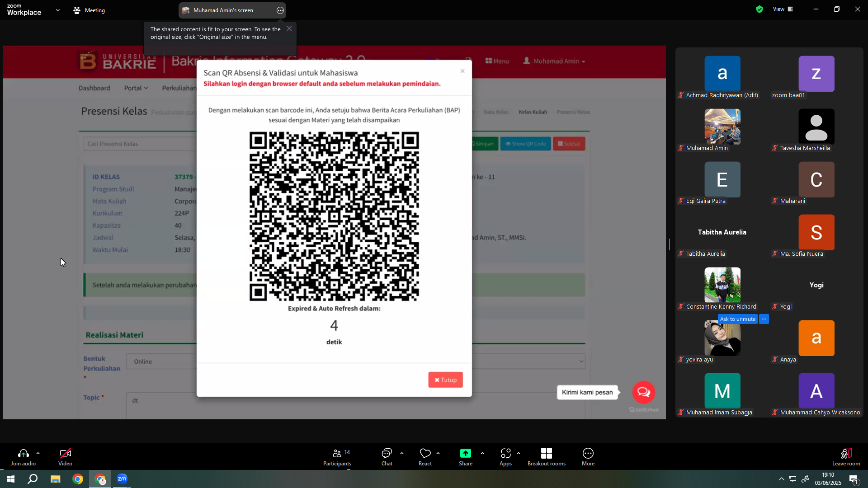The height and width of the screenshot is (488, 868).
Task: Click the green encryption shield icon
Action: click(759, 9)
